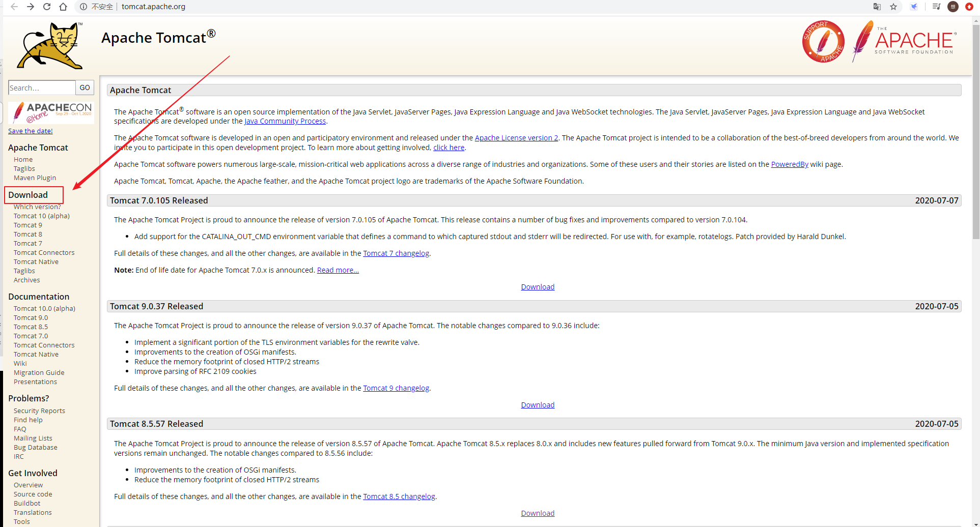This screenshot has width=980, height=527.
Task: Follow the Java Community Process link
Action: [x=285, y=121]
